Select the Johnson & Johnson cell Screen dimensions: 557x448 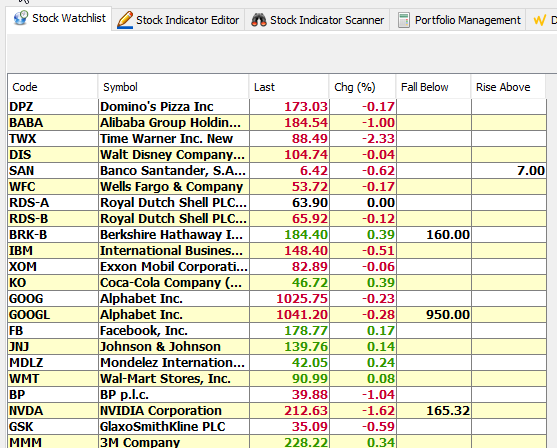tap(174, 346)
